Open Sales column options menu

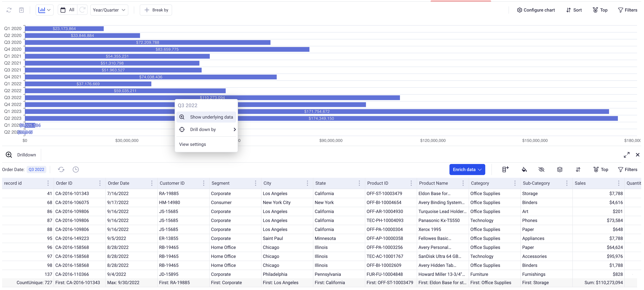pyautogui.click(x=619, y=183)
